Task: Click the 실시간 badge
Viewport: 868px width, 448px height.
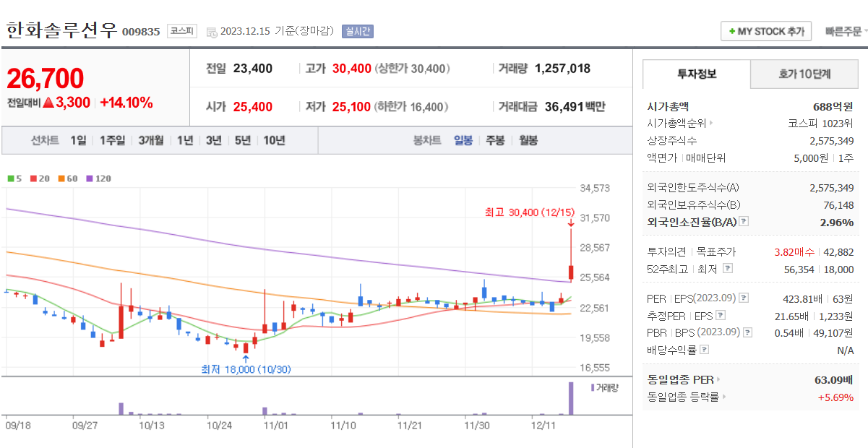Action: (358, 31)
